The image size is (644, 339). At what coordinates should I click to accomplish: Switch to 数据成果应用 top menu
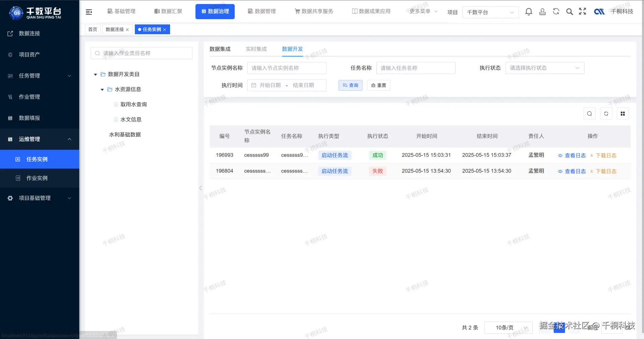[x=371, y=11]
